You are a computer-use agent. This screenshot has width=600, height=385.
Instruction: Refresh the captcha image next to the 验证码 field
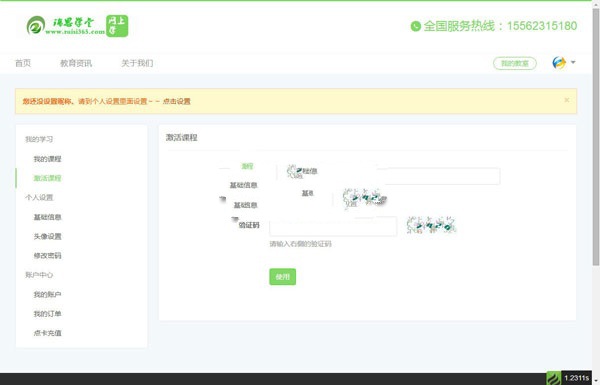click(431, 225)
